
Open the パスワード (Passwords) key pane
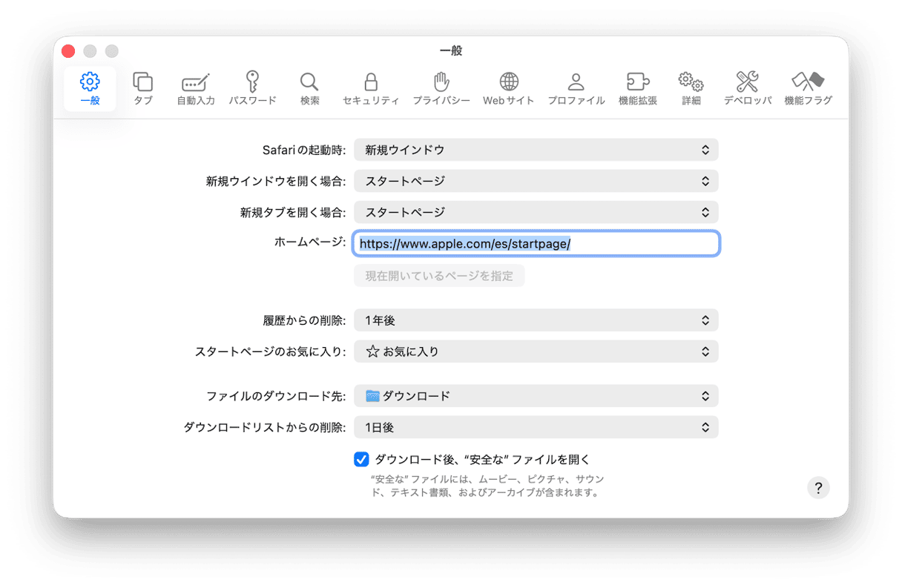point(252,89)
